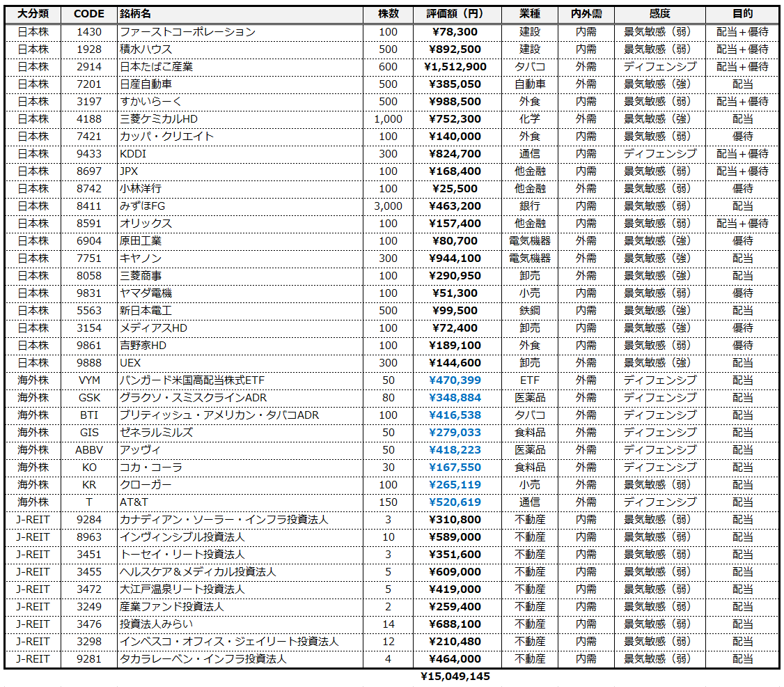Viewport: 784px width, 687px height.
Task: Click the ¥688,100 value cell
Action: tap(457, 624)
